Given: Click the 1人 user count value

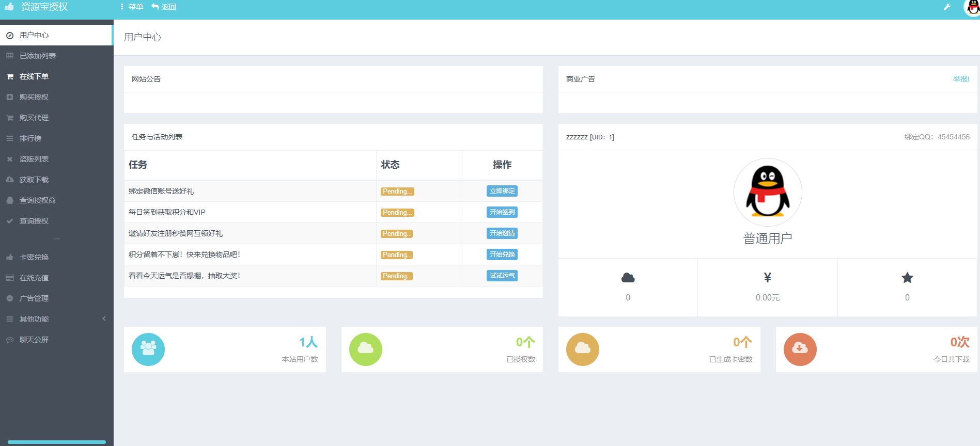Looking at the screenshot, I should pos(308,342).
